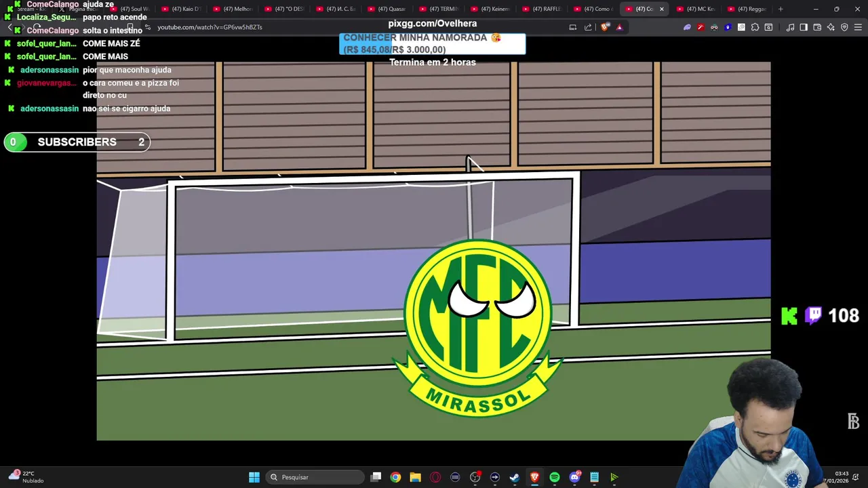Open Task View from the taskbar
Viewport: 868px width, 488px height.
coord(376,477)
